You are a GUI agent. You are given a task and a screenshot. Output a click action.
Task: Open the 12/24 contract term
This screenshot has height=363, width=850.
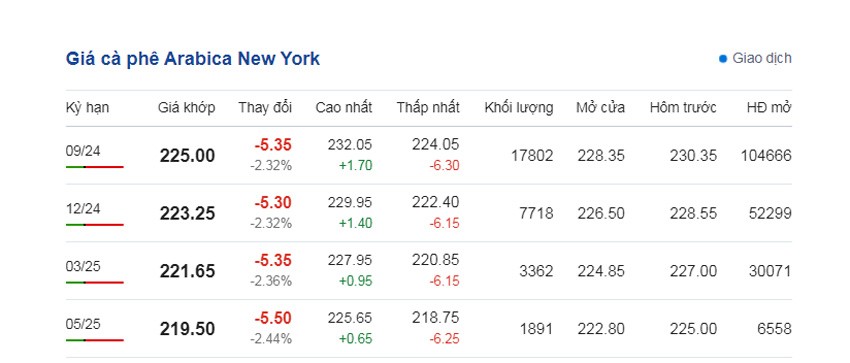pyautogui.click(x=83, y=209)
